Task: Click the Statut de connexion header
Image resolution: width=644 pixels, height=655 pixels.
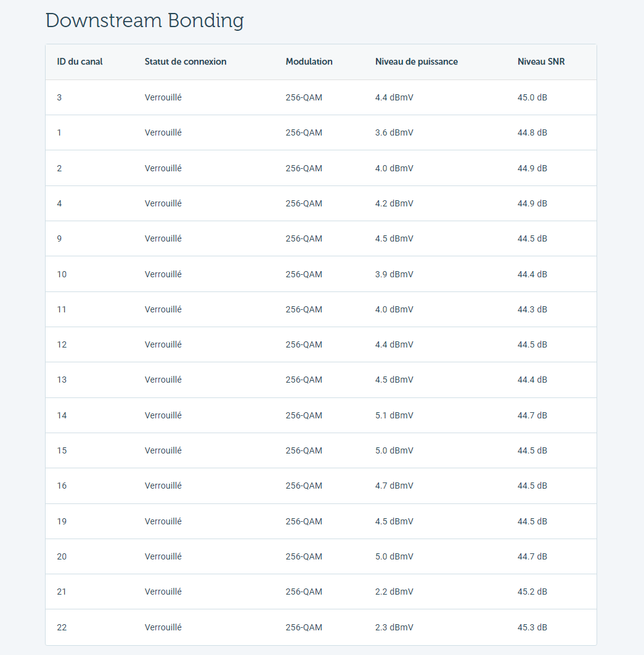Action: pos(185,62)
